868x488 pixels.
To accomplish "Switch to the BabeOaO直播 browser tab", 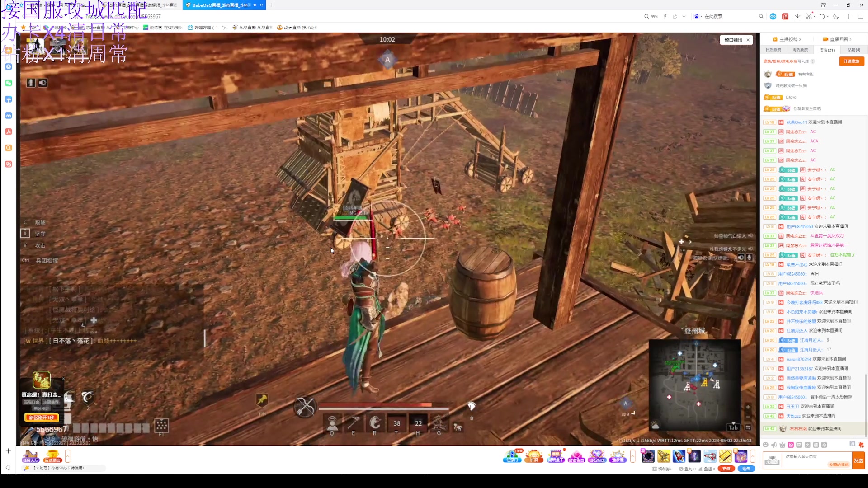I will click(221, 5).
